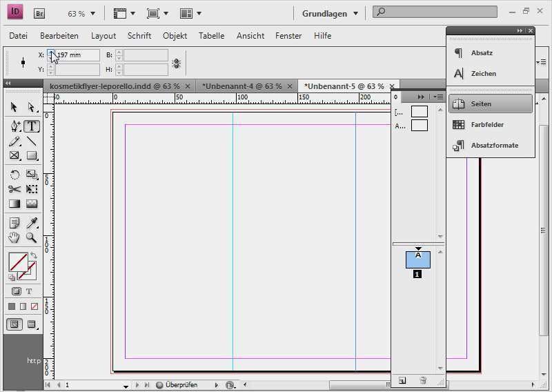The image size is (552, 392).
Task: Select page 1 thumbnail in Pages panel
Action: pos(417,259)
